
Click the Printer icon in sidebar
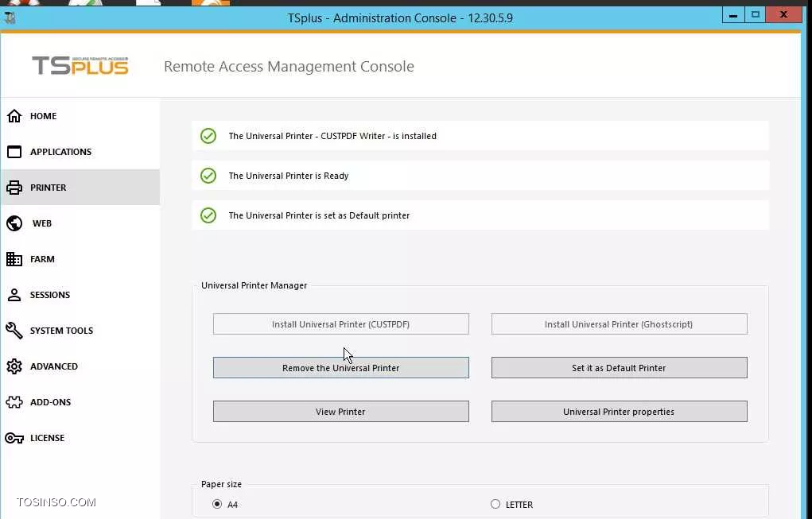point(14,188)
